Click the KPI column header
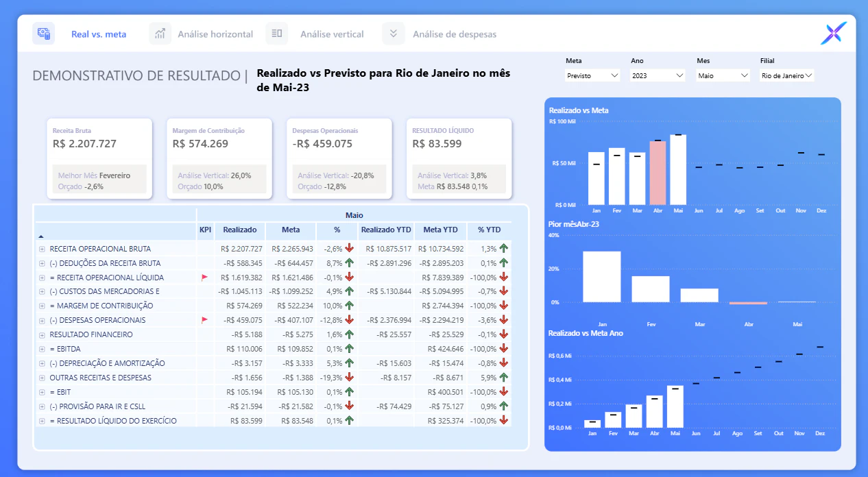The image size is (868, 477). point(205,230)
